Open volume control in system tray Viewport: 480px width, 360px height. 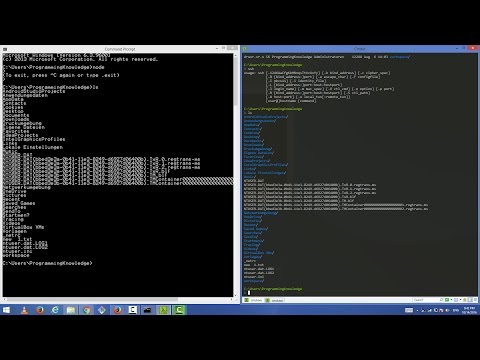click(447, 310)
